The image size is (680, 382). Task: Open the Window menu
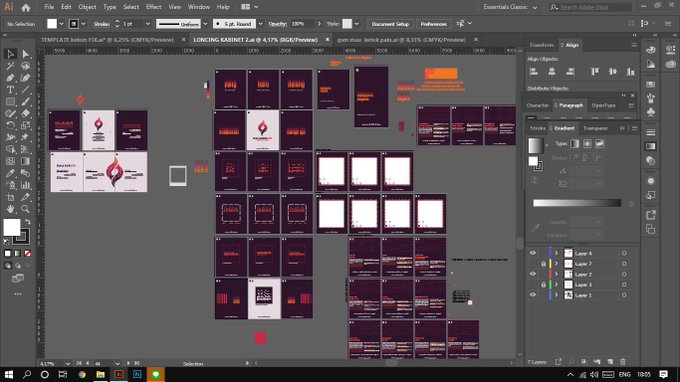(199, 7)
